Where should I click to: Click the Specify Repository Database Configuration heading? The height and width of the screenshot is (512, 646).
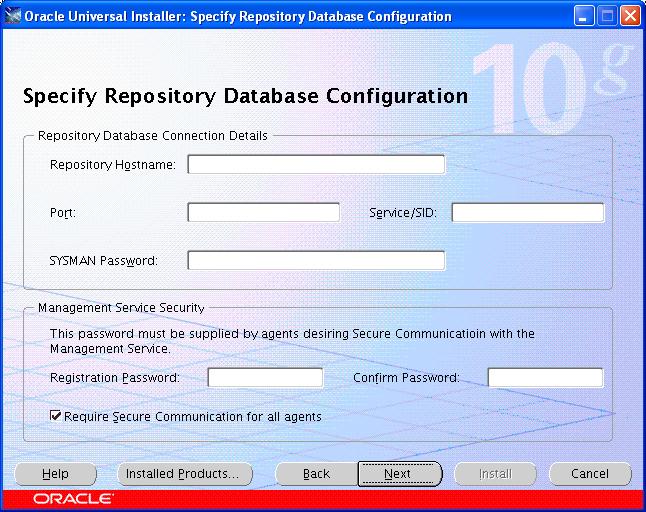pos(245,96)
